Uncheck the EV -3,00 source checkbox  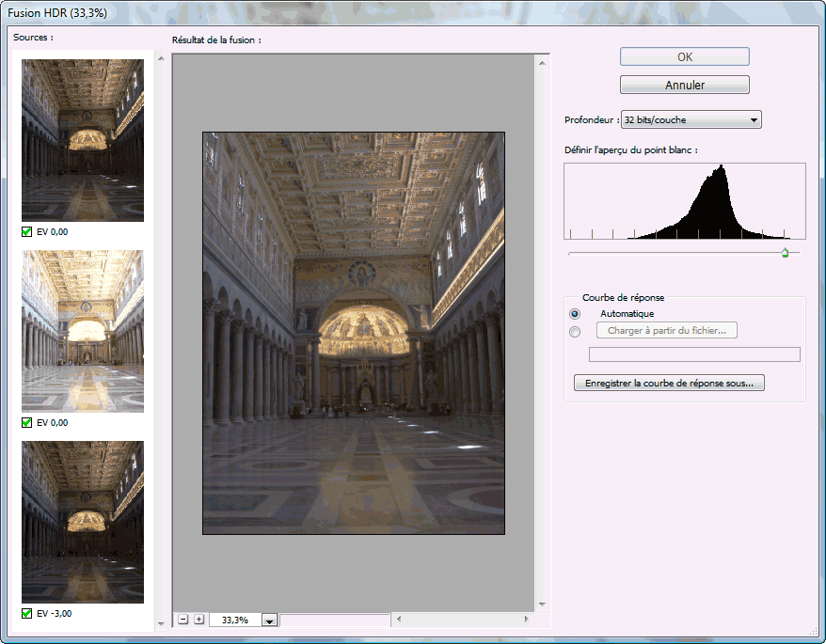[x=26, y=614]
